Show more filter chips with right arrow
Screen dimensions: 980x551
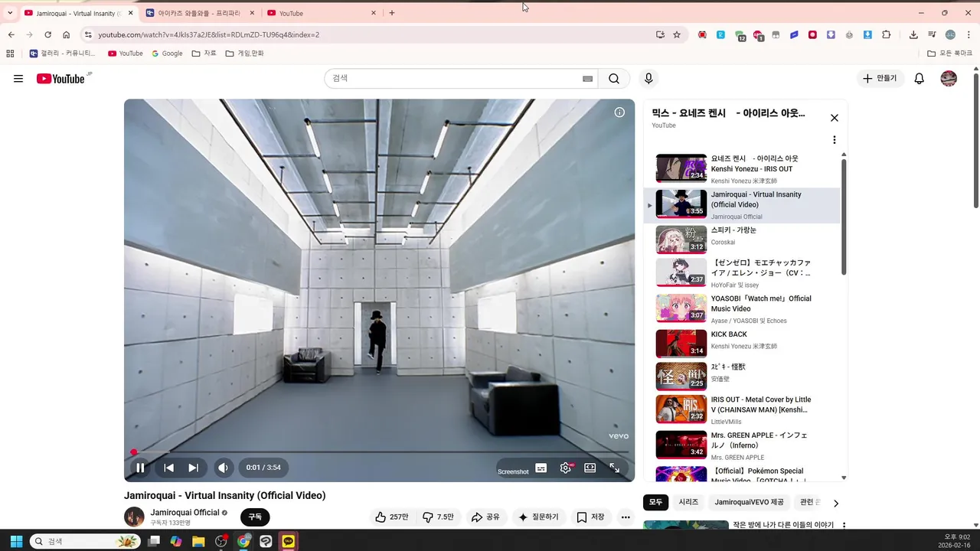pyautogui.click(x=835, y=503)
